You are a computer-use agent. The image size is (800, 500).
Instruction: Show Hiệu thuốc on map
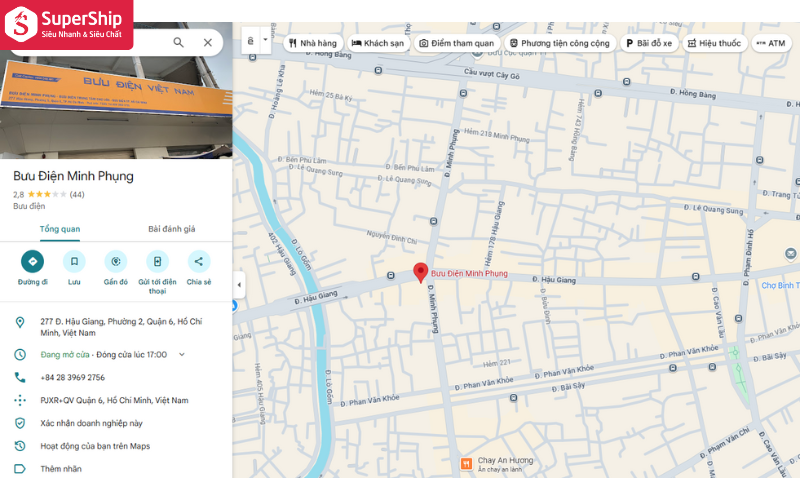click(714, 43)
